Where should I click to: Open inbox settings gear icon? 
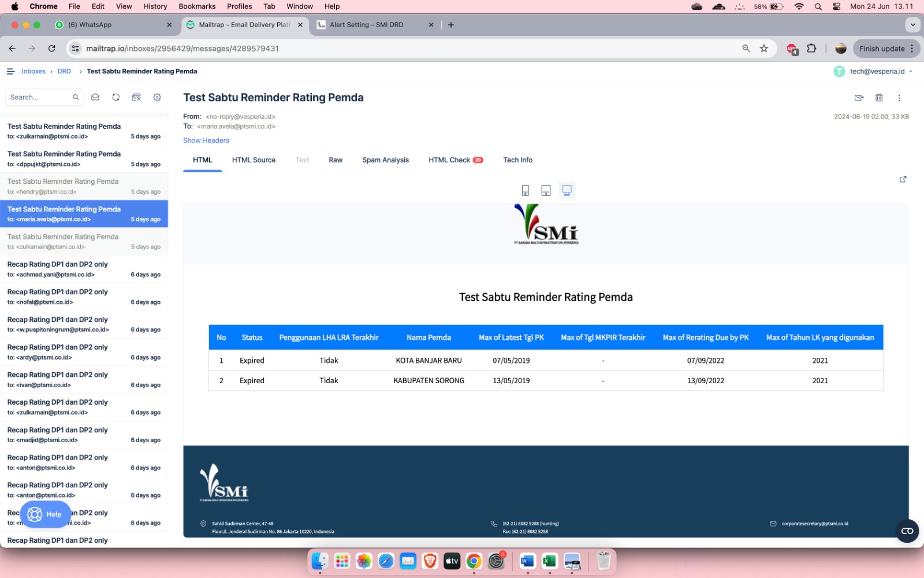point(157,97)
